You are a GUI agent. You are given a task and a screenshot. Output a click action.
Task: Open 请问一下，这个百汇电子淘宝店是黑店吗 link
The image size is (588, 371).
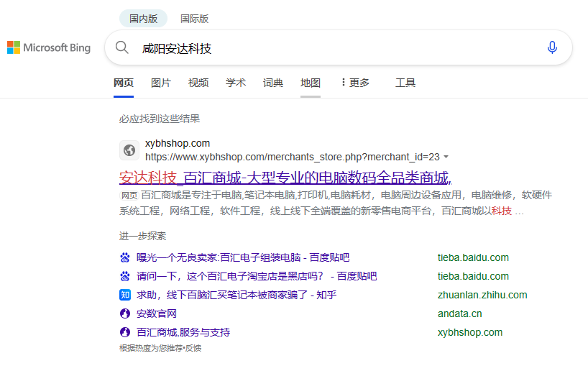pyautogui.click(x=257, y=276)
